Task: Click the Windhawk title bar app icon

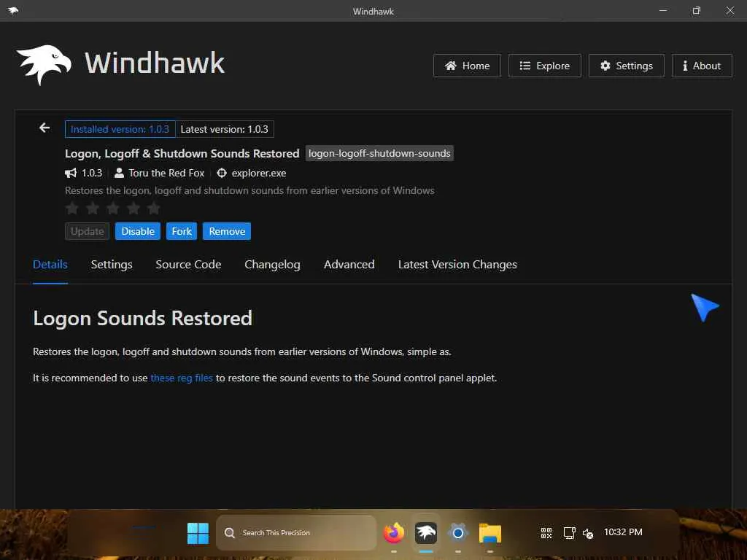Action: (x=13, y=10)
